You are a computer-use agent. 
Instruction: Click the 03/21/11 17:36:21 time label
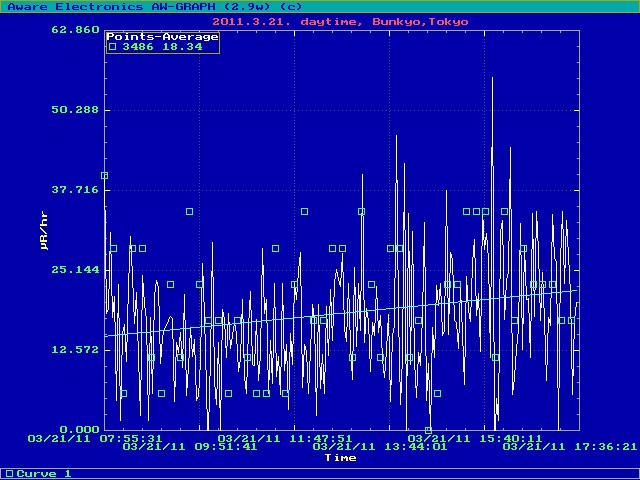(569, 447)
